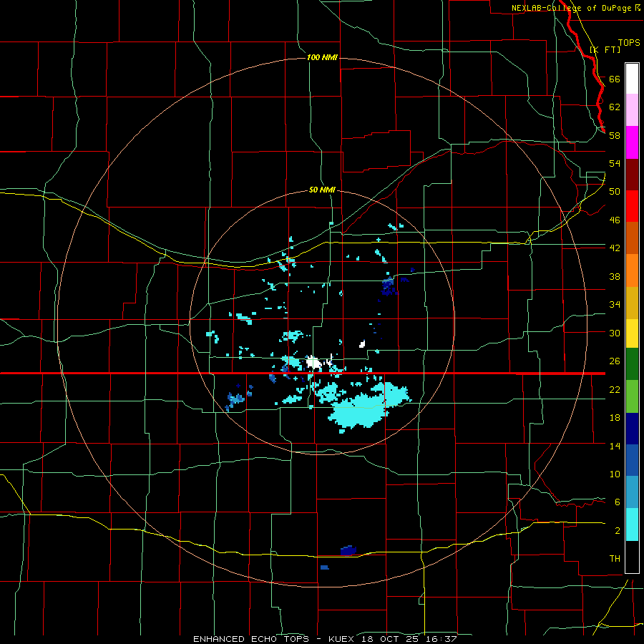Click the TH threshold label on legend
Image resolution: width=644 pixels, height=644 pixels.
pyautogui.click(x=615, y=559)
